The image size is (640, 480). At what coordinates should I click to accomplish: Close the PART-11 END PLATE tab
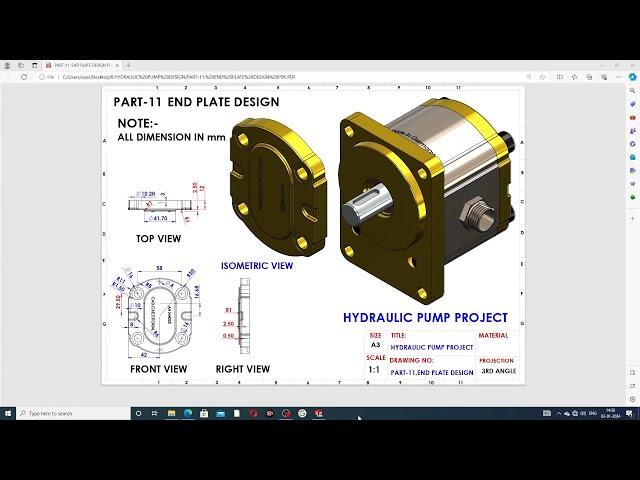click(x=118, y=64)
